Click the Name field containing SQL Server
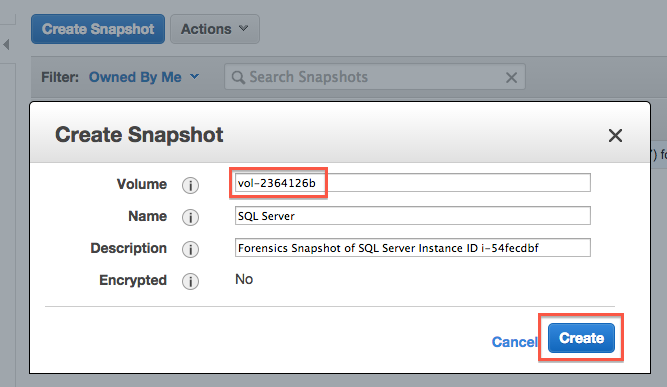This screenshot has width=667, height=387. click(413, 216)
